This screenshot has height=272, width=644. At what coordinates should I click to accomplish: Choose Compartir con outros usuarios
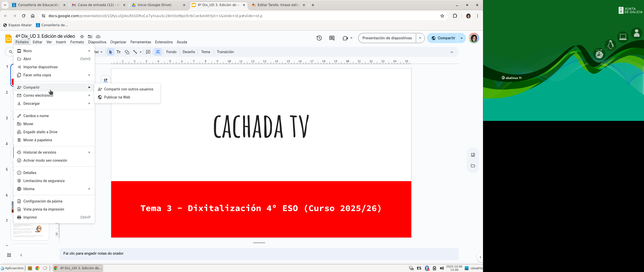click(127, 89)
